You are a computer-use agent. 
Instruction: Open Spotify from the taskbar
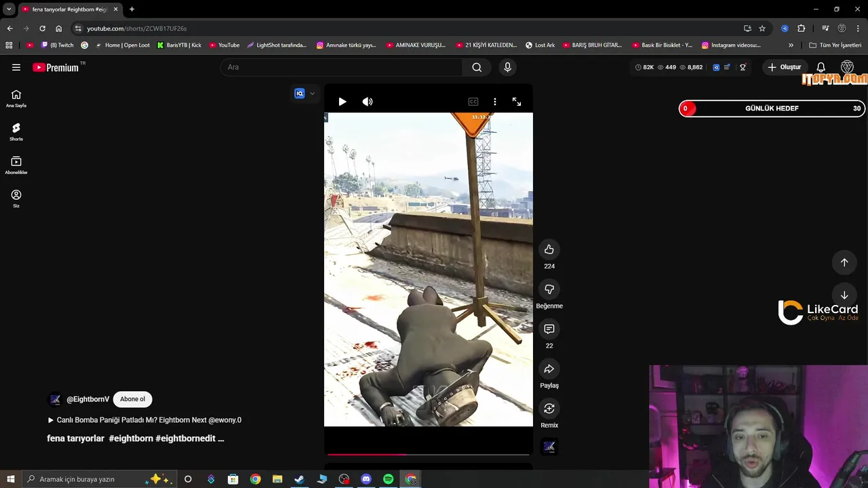point(389,479)
